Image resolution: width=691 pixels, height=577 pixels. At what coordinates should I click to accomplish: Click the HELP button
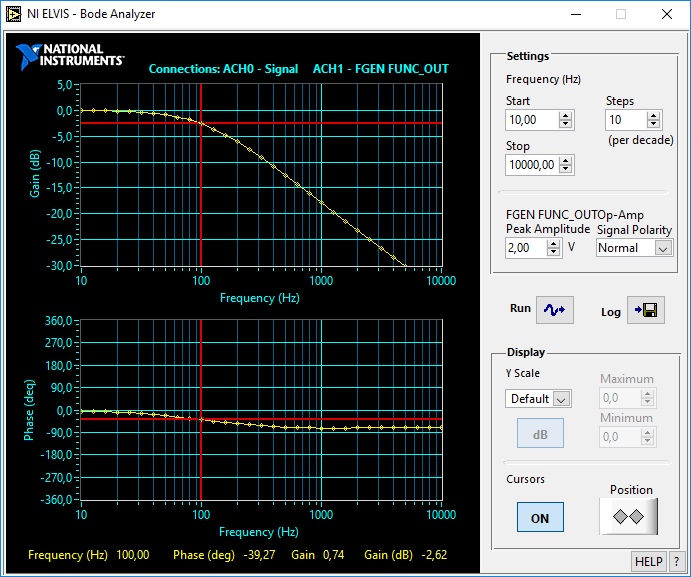pos(649,562)
